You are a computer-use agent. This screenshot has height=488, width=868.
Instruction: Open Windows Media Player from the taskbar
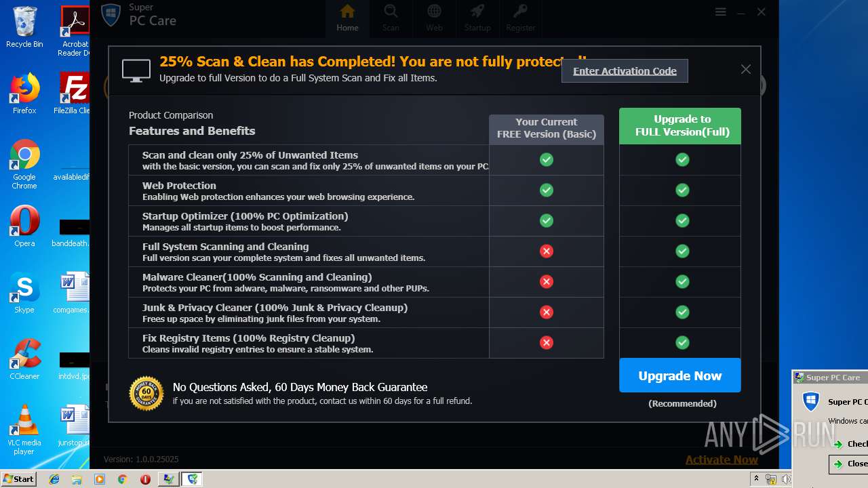coord(100,479)
